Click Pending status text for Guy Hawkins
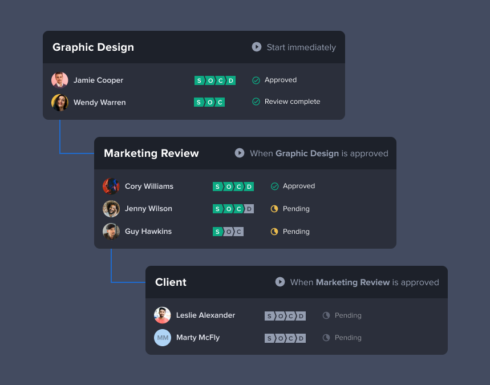This screenshot has height=385, width=490. pyautogui.click(x=296, y=231)
